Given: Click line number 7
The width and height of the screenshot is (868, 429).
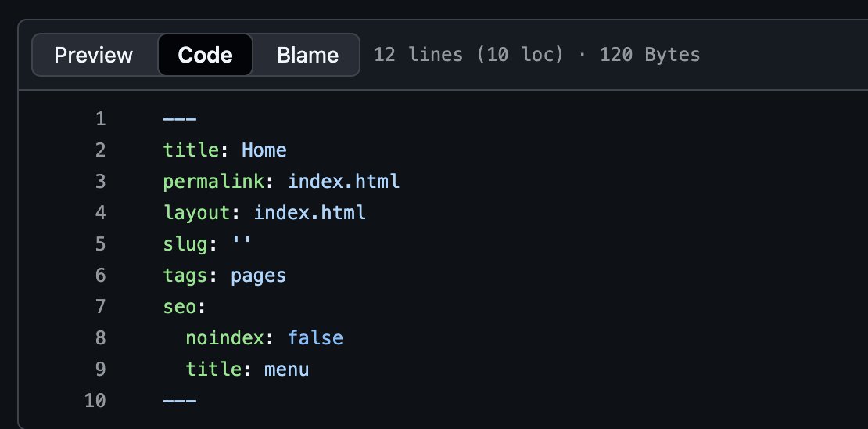Looking at the screenshot, I should point(100,307).
